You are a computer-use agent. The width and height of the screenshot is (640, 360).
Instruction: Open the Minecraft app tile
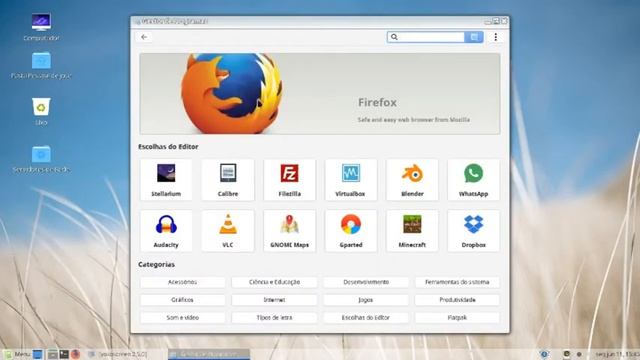[412, 231]
